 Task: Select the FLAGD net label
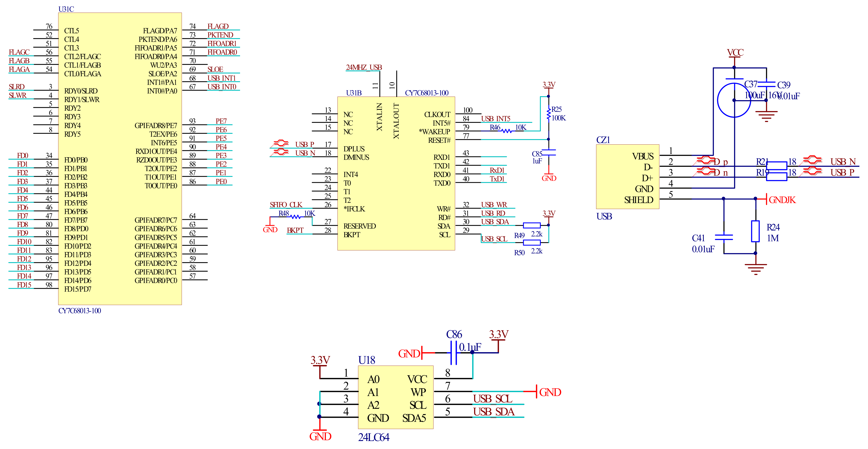point(218,26)
